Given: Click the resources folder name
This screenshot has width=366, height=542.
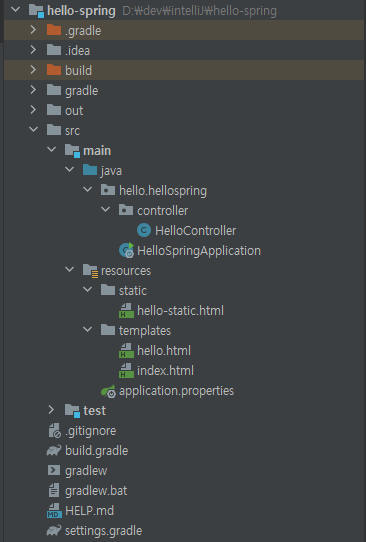Looking at the screenshot, I should 126,271.
